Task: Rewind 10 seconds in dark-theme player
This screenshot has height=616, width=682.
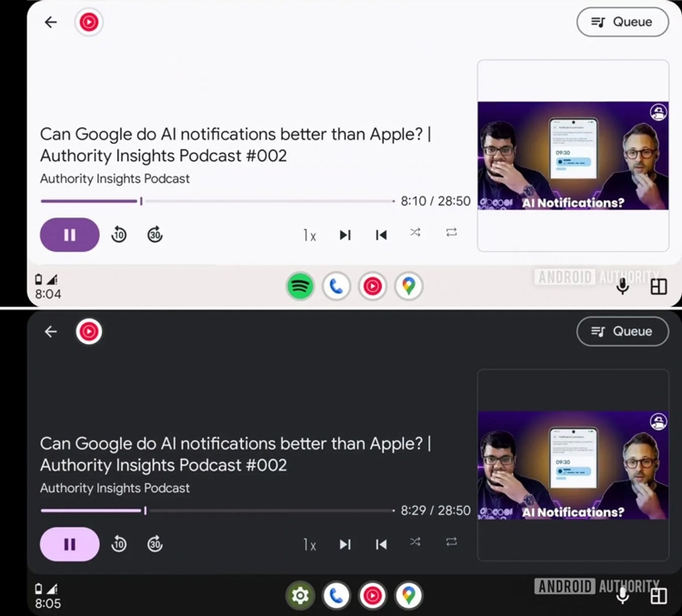Action: [x=119, y=544]
